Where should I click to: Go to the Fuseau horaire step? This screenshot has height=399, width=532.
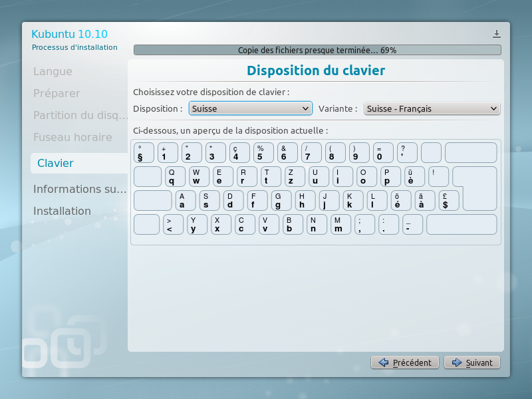72,138
